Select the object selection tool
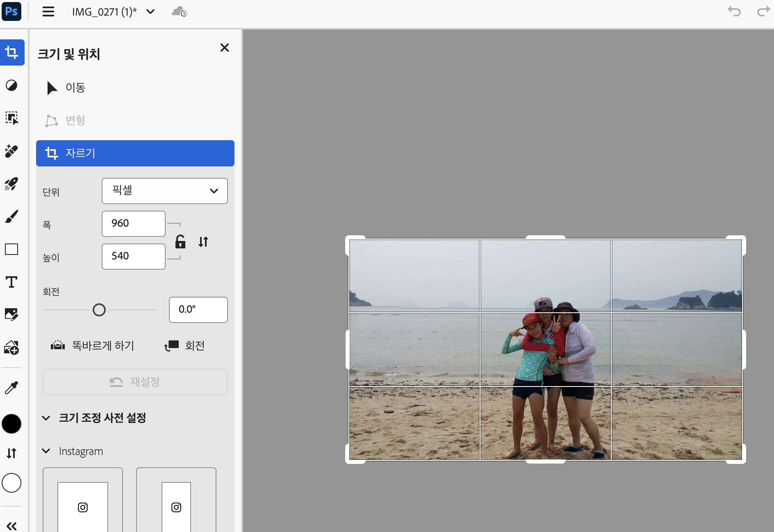 (11, 118)
